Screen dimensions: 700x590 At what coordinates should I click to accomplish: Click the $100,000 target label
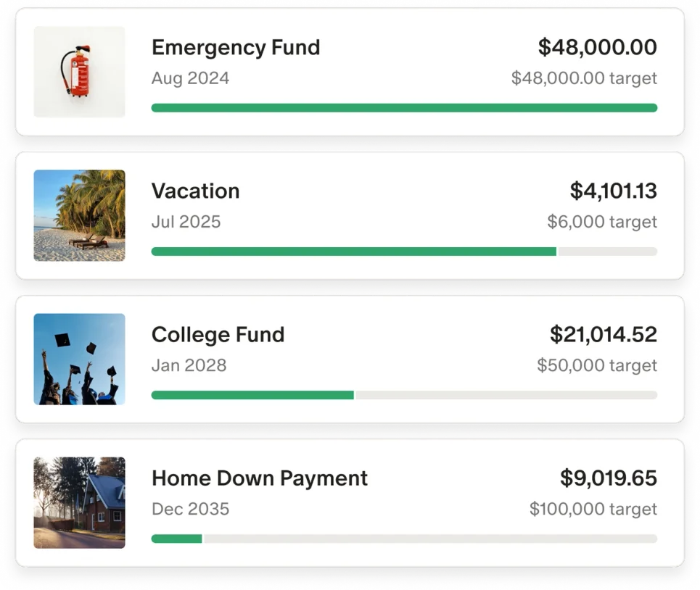click(593, 510)
